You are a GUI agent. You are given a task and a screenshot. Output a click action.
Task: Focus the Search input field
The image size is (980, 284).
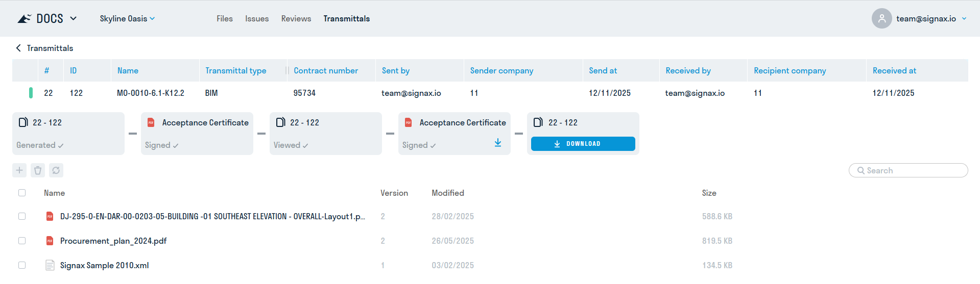point(909,170)
